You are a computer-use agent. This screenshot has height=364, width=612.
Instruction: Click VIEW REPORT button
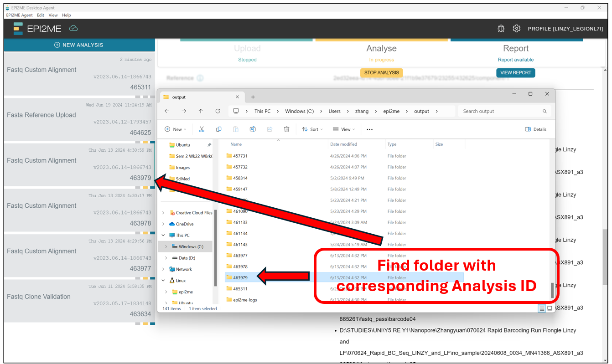pos(515,73)
